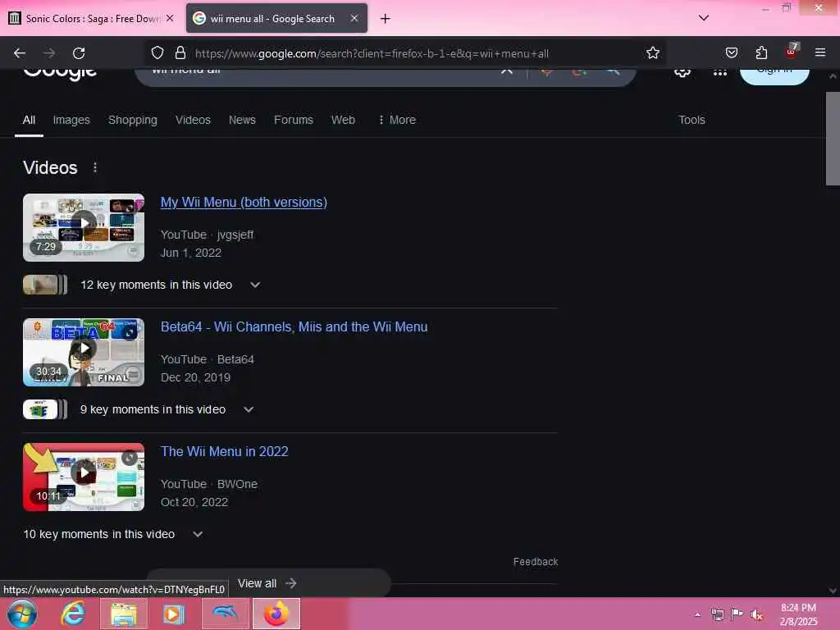
Task: Select the Firefox taskbar button
Action: pyautogui.click(x=276, y=614)
